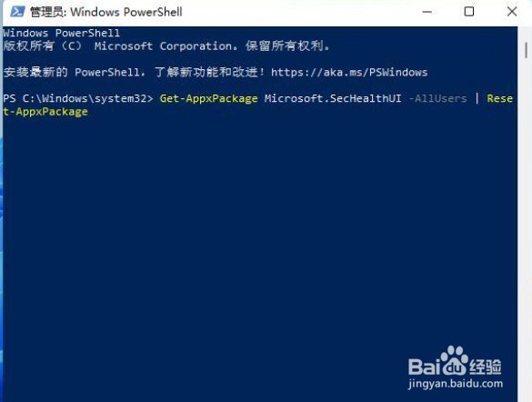Click the jingyan.baidu.com watermark text
The image size is (532, 402).
point(456,384)
